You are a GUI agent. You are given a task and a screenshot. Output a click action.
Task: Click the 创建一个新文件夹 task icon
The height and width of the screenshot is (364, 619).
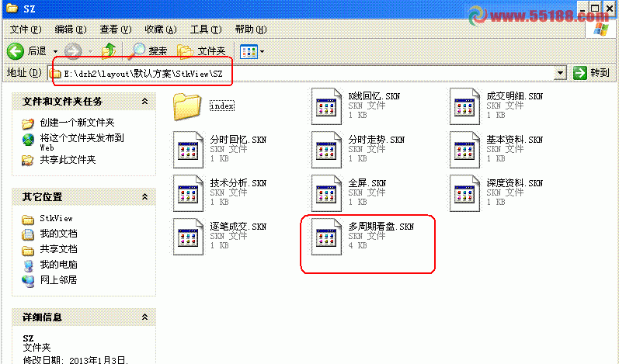[28, 124]
